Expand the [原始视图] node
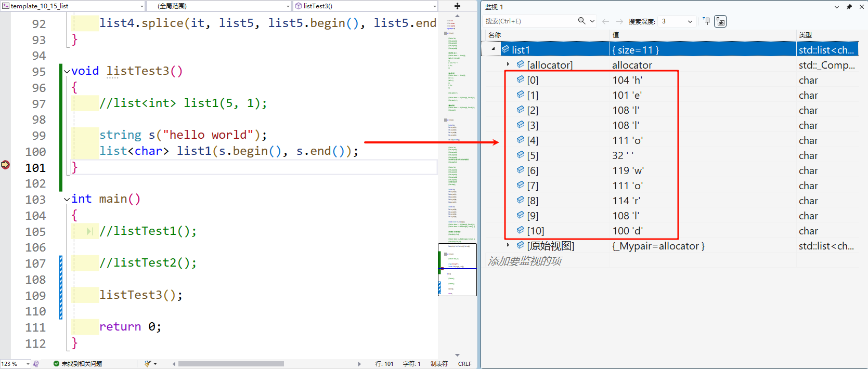This screenshot has width=868, height=369. tap(508, 245)
